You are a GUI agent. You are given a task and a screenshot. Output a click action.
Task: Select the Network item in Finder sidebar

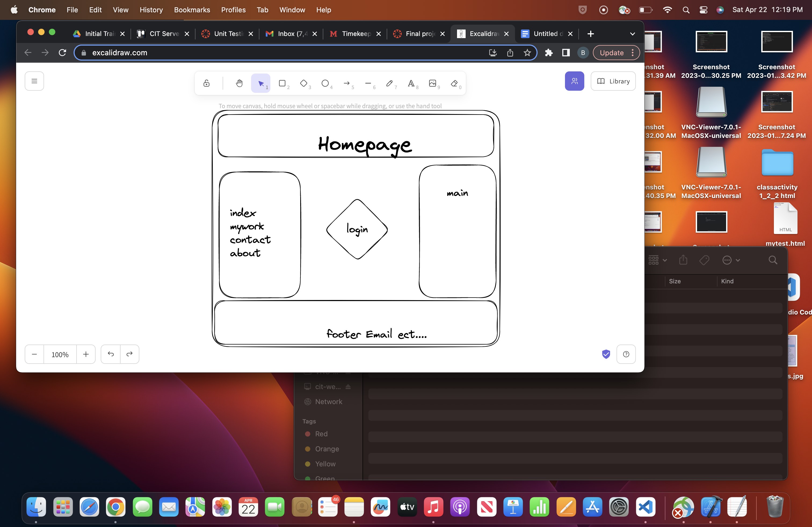coord(328,402)
